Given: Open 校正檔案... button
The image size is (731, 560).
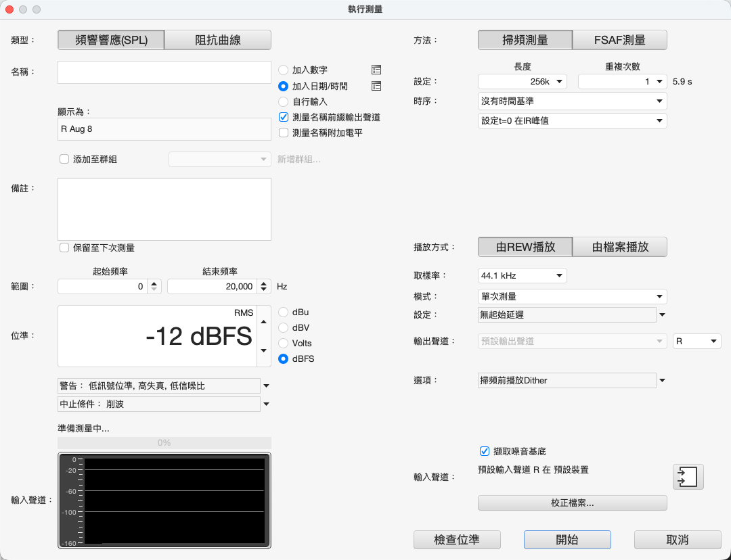Looking at the screenshot, I should [573, 503].
